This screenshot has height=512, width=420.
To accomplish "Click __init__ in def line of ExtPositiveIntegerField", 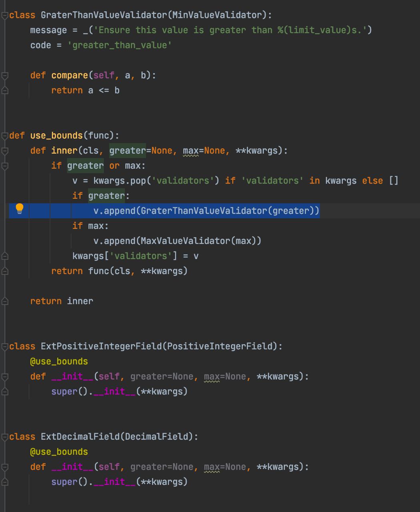I will point(72,376).
